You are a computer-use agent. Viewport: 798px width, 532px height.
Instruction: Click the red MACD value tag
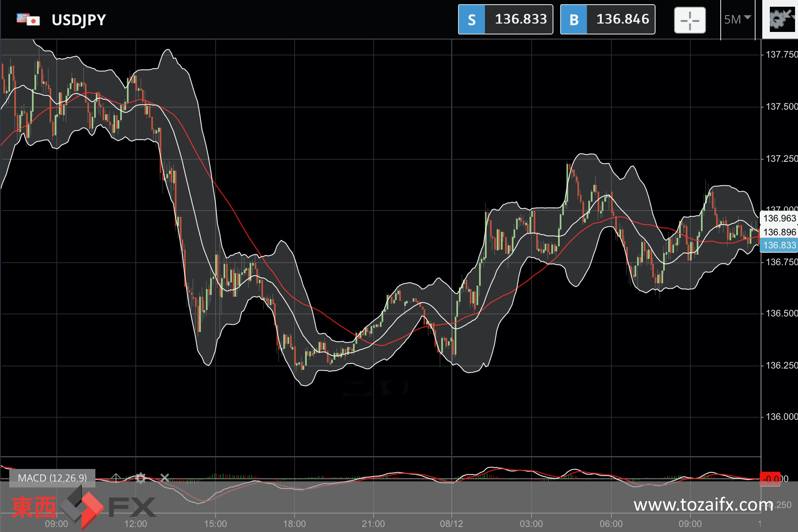click(x=771, y=479)
